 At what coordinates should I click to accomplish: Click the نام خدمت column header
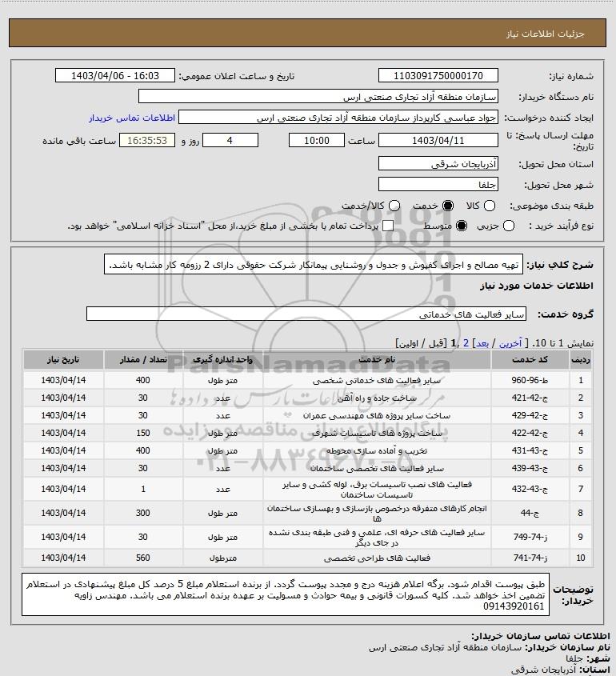[377, 359]
